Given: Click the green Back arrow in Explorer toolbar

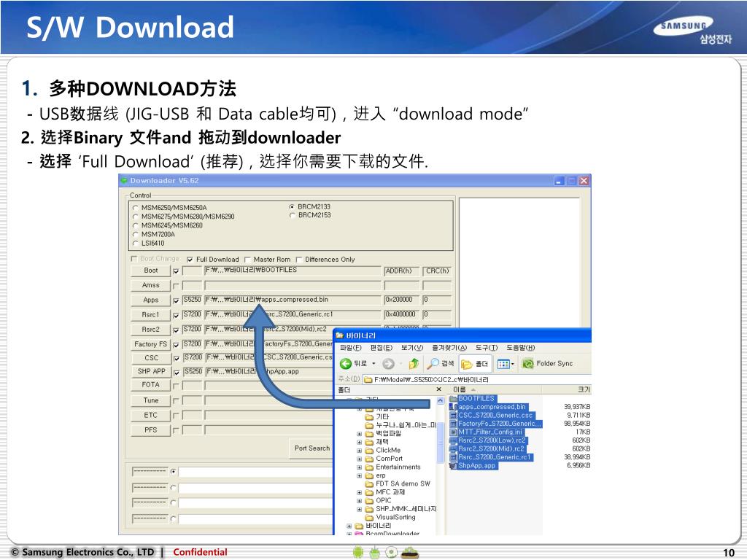Looking at the screenshot, I should 345,364.
